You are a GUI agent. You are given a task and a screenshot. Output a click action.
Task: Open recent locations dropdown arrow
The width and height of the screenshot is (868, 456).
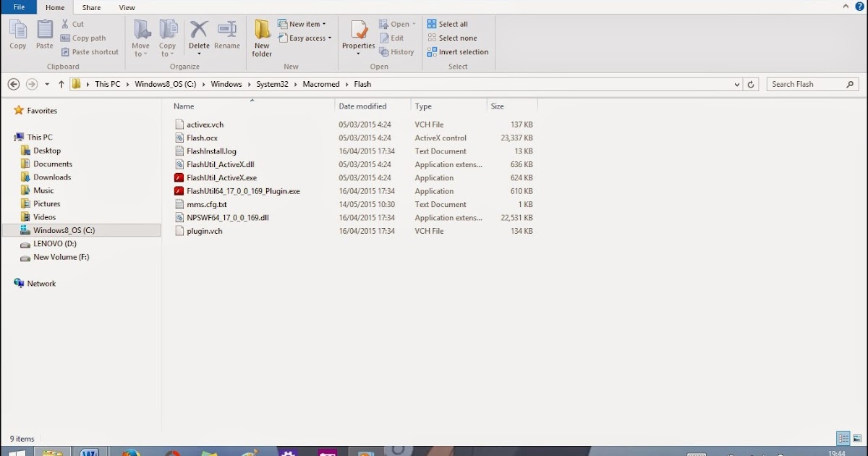pos(47,84)
